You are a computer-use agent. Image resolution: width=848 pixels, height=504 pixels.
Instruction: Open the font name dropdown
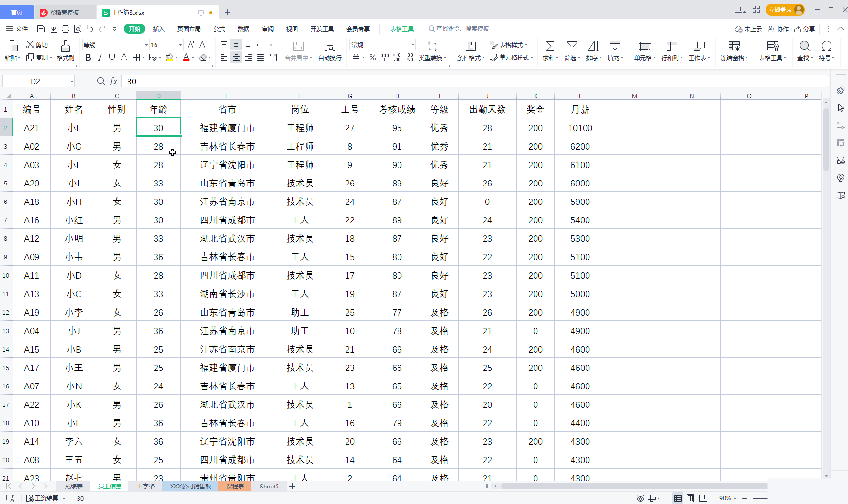[x=146, y=44]
